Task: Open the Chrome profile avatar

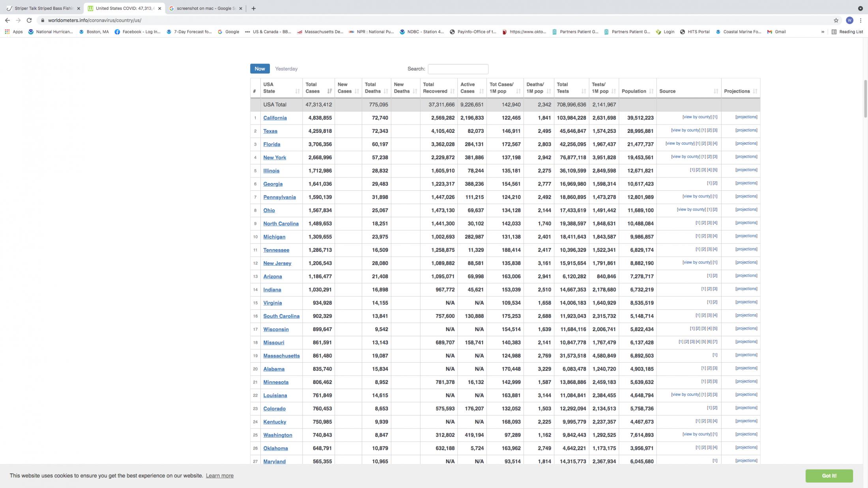Action: [x=849, y=20]
